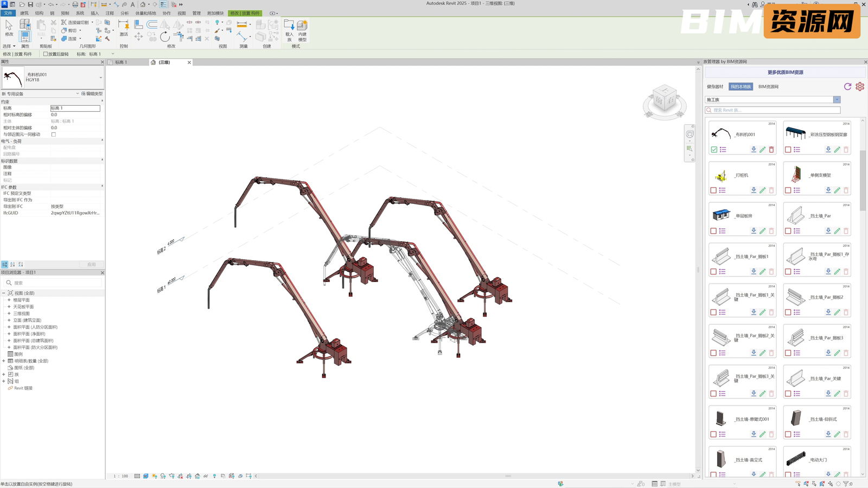
Task: Click the visual style icon in view control bar
Action: 145,476
